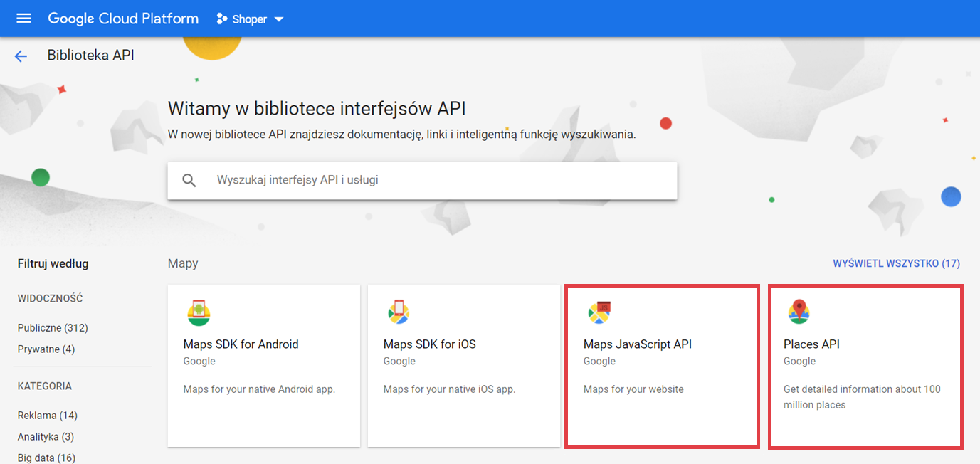980x464 pixels.
Task: Click the Shoper project icon
Action: click(222, 19)
